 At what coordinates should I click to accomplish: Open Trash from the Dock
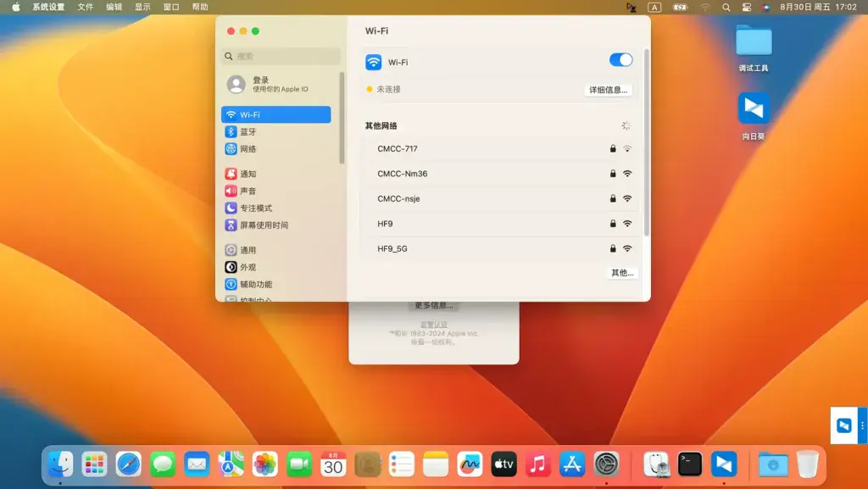coord(808,464)
